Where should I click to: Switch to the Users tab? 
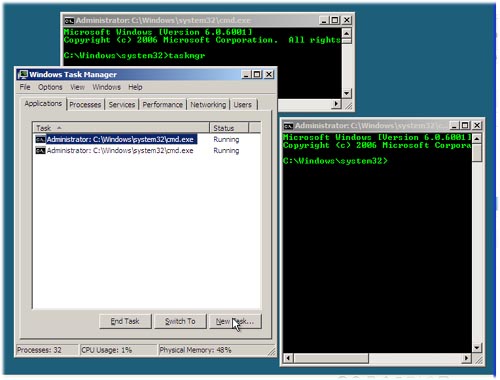tap(242, 105)
